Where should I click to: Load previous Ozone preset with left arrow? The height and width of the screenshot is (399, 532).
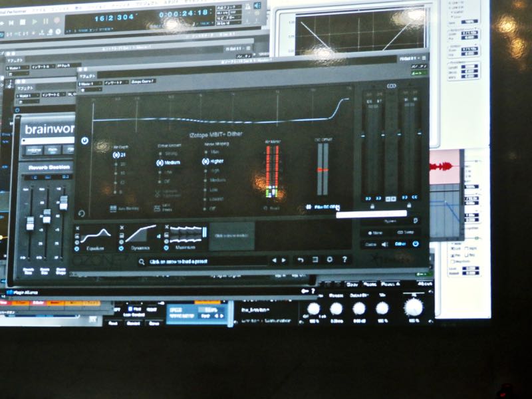274,260
